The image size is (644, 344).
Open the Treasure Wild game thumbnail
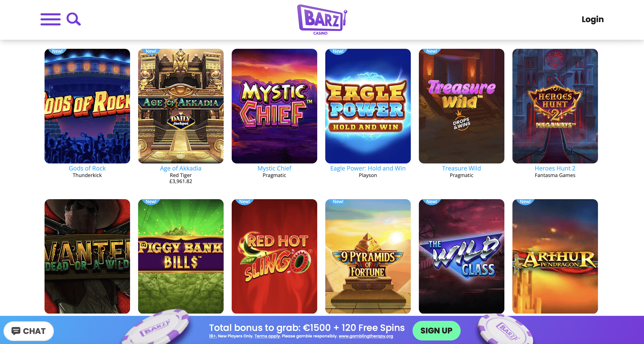[462, 106]
